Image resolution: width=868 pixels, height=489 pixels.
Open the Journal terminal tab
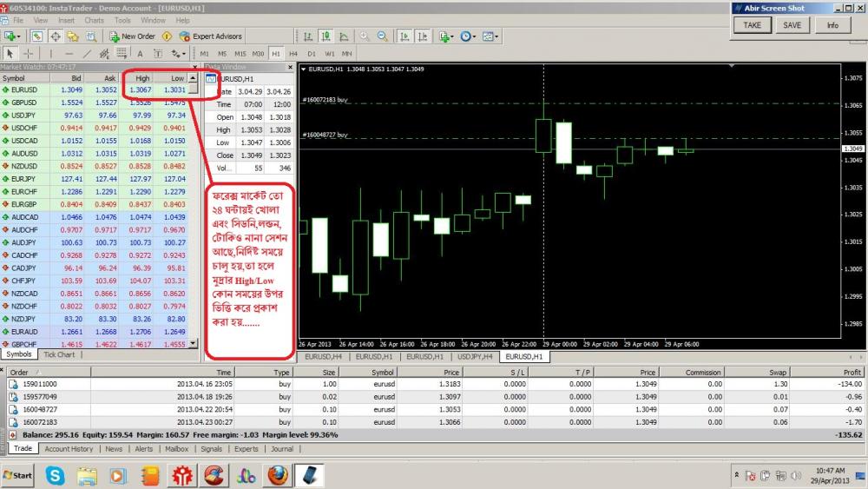pos(282,449)
